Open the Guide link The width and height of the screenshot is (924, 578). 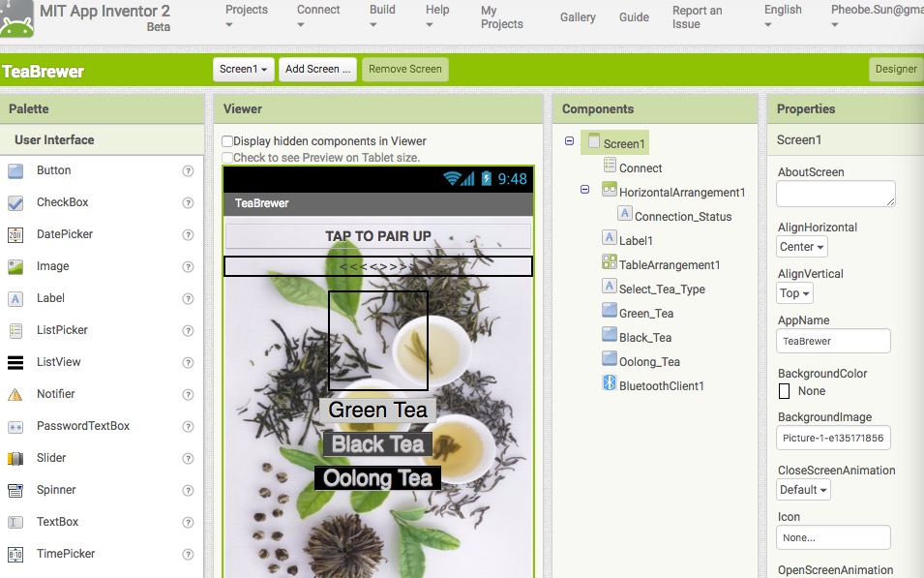(634, 17)
